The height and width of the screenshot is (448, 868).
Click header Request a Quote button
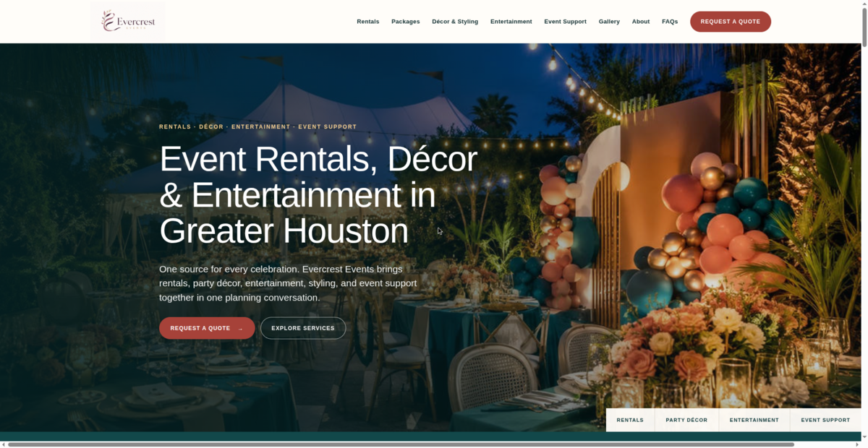(x=731, y=22)
